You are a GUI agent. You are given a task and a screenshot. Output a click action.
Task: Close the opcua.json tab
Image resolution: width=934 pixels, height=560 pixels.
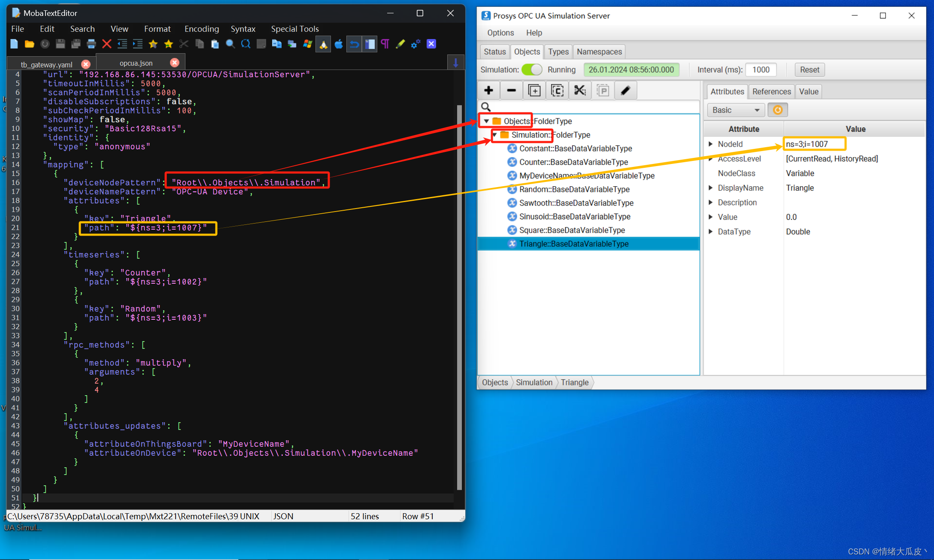click(175, 63)
